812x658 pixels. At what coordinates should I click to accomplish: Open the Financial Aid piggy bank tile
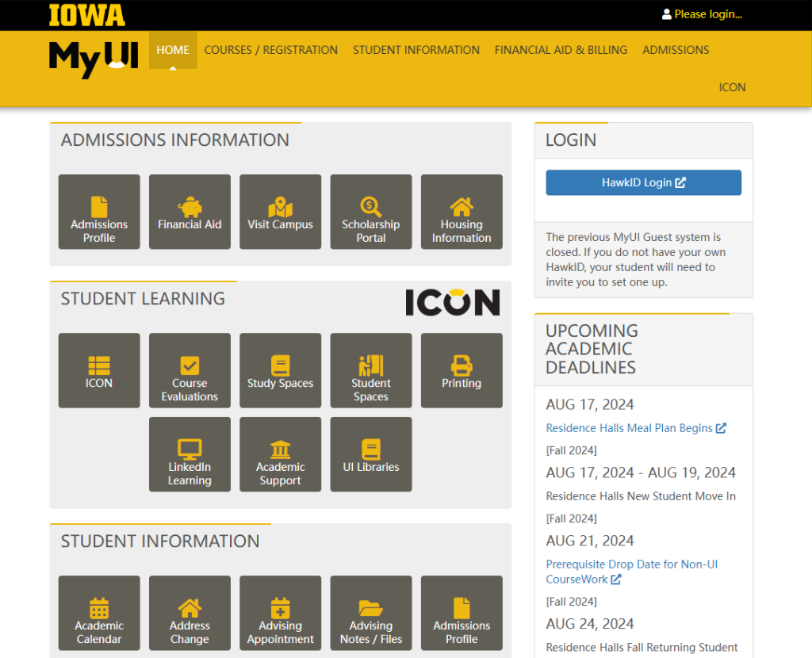point(190,212)
